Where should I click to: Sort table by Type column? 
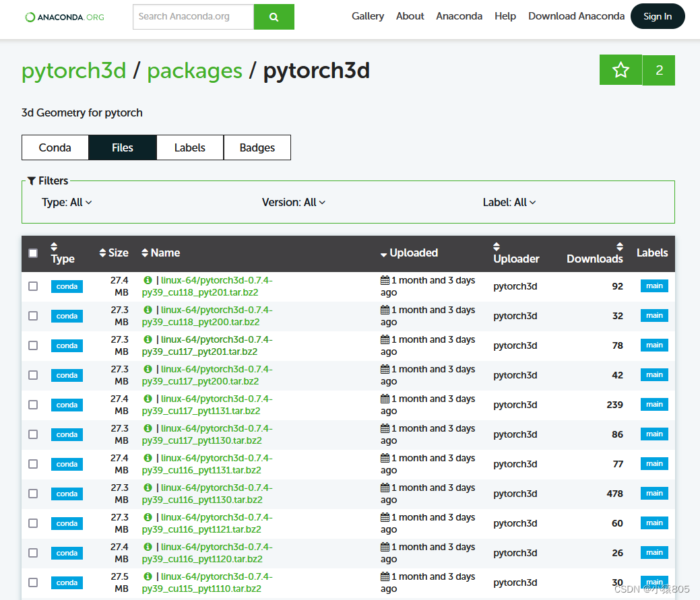click(63, 253)
